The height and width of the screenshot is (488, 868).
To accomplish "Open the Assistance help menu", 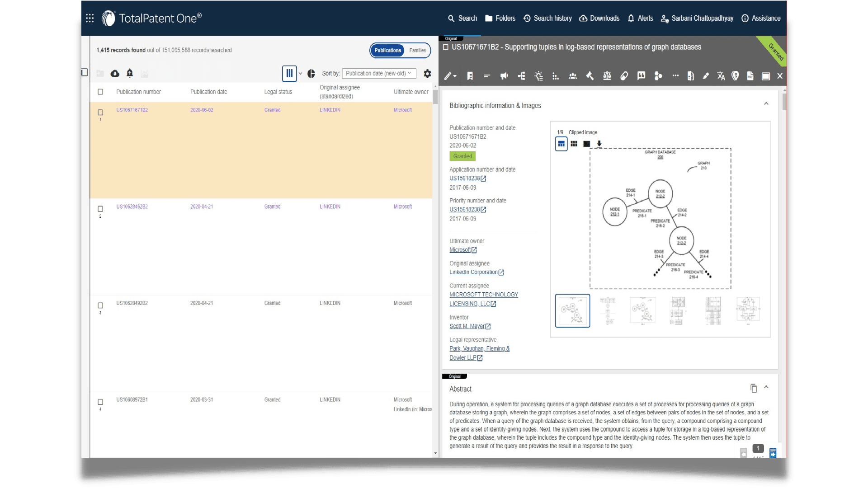I will click(x=761, y=18).
